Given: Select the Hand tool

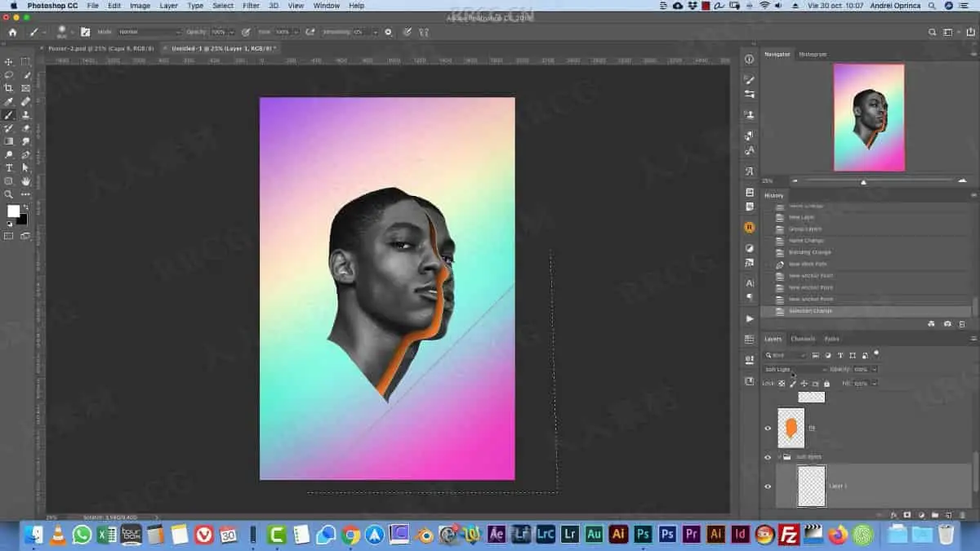Looking at the screenshot, I should pyautogui.click(x=26, y=181).
